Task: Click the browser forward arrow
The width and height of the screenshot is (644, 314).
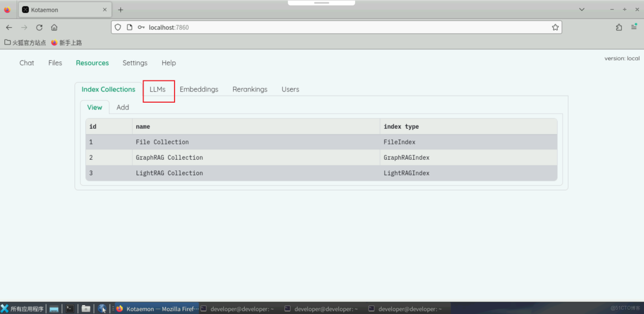Action: 24,28
